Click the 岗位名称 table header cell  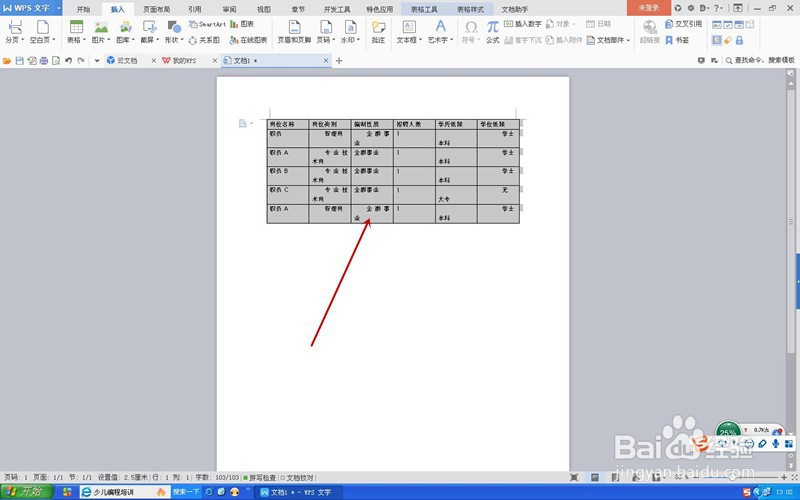[288, 124]
